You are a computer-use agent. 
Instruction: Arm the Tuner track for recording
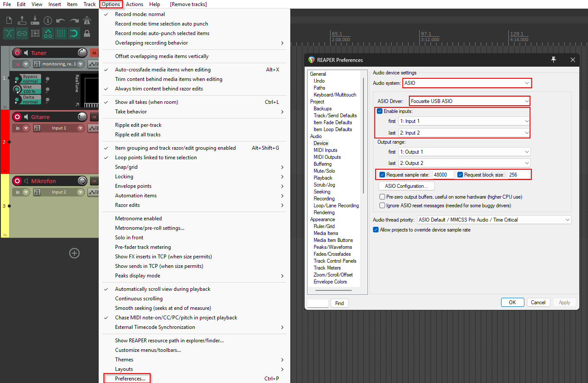coord(17,53)
